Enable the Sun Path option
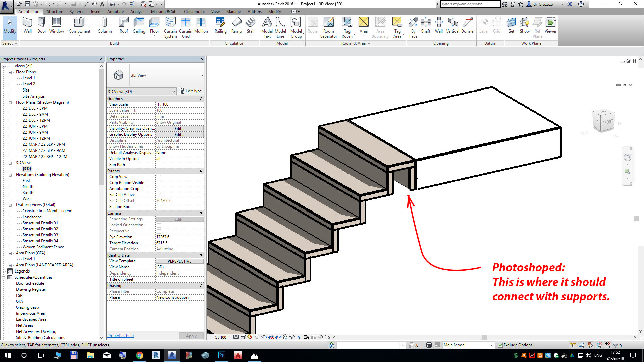Viewport: 644px width, 362px height. click(158, 165)
